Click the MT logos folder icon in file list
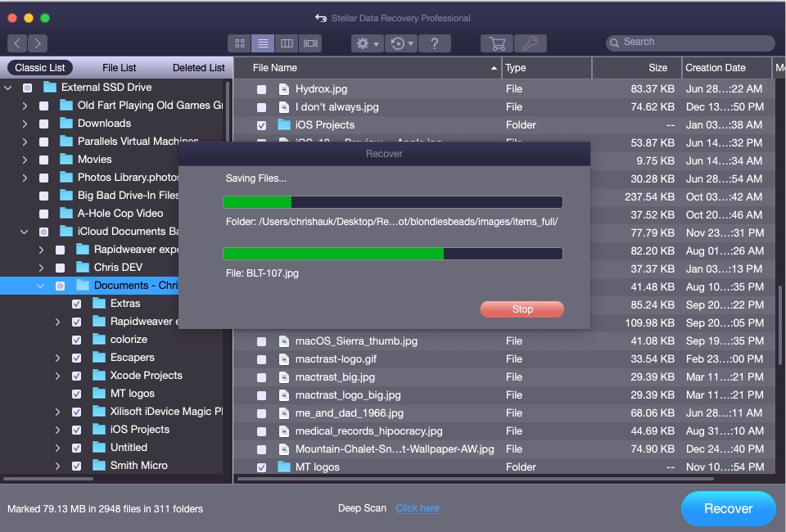 284,467
